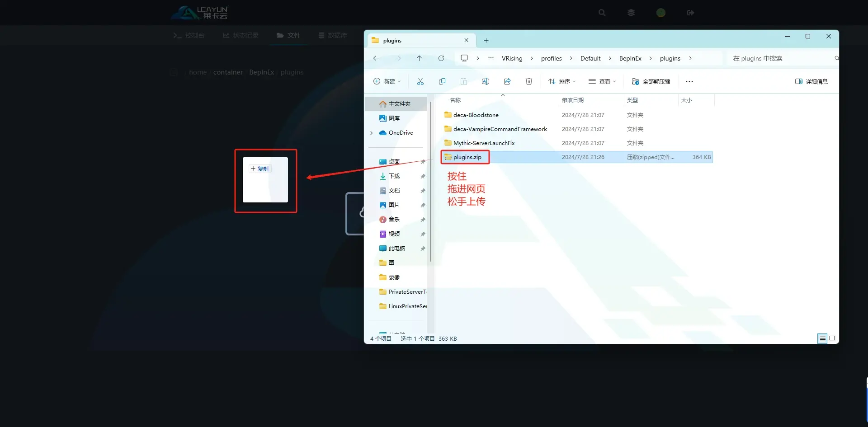868x427 pixels.
Task: Click the 在 plugins 中搜索 search box
Action: click(x=782, y=58)
